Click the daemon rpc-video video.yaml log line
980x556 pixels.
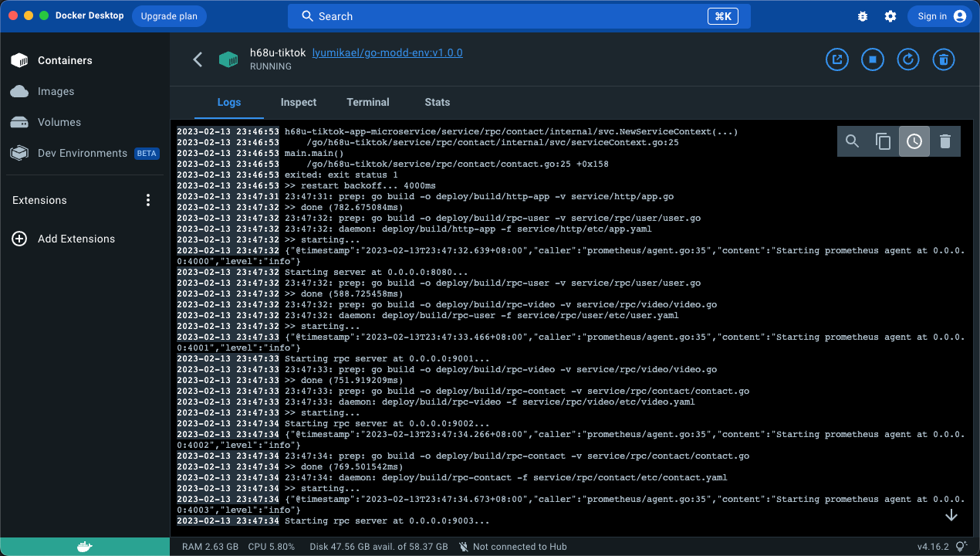490,402
